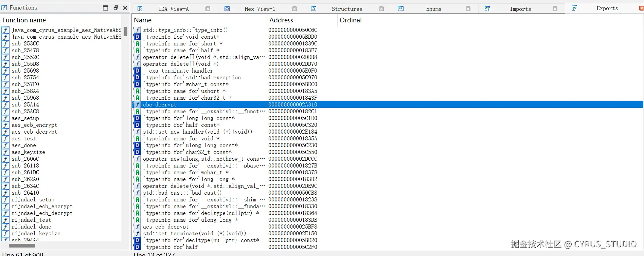Click the Functions panel horizontal scrollbar thumb
Viewport: 644px width, 256px height.
pyautogui.click(x=22, y=245)
